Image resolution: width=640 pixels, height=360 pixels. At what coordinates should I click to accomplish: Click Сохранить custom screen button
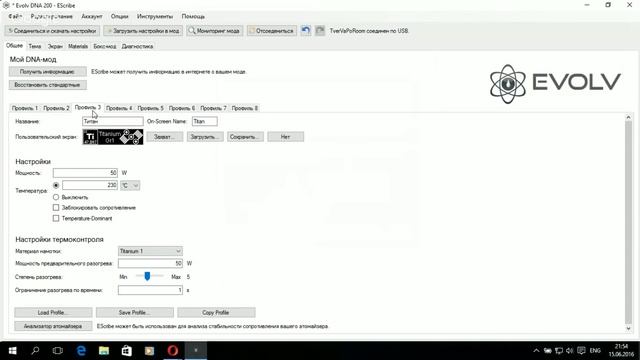(x=245, y=137)
